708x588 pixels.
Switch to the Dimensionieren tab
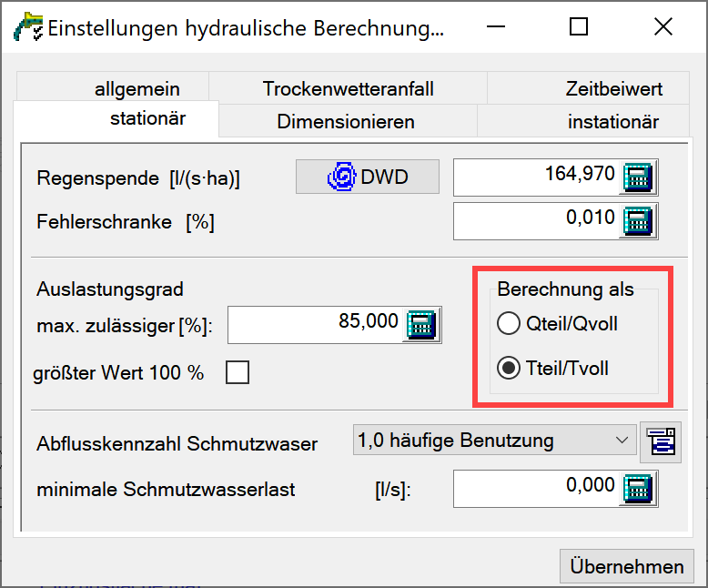346,121
